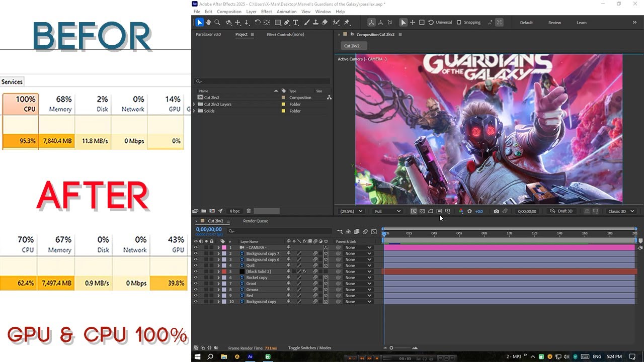This screenshot has width=644, height=362.
Task: Click the Show Channel RGB icon
Action: [x=461, y=211]
